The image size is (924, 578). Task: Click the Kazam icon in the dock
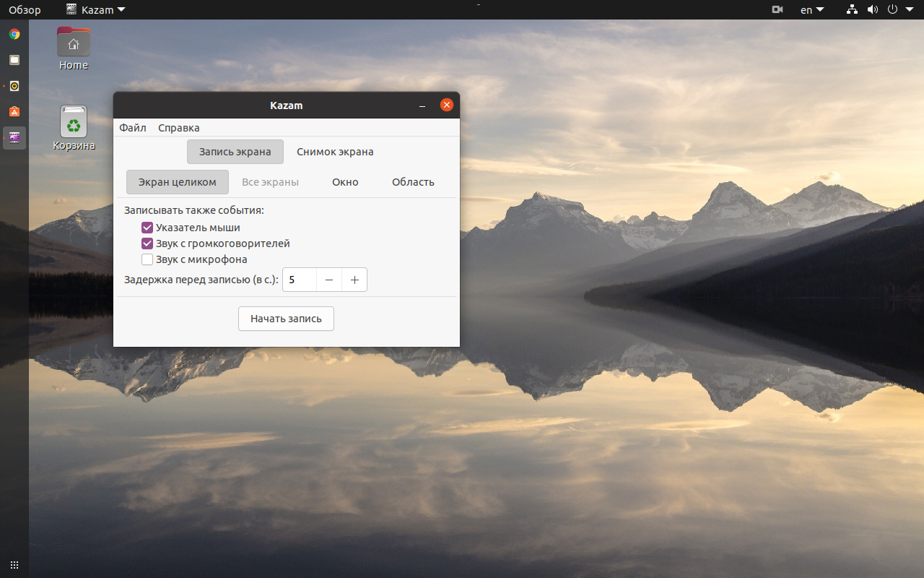[14, 137]
